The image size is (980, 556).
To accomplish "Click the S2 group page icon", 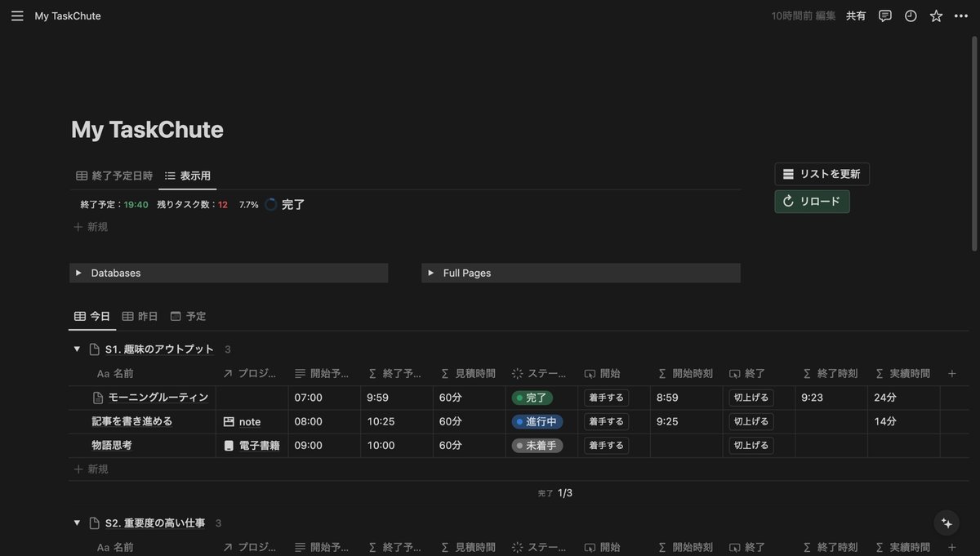I will (x=94, y=523).
